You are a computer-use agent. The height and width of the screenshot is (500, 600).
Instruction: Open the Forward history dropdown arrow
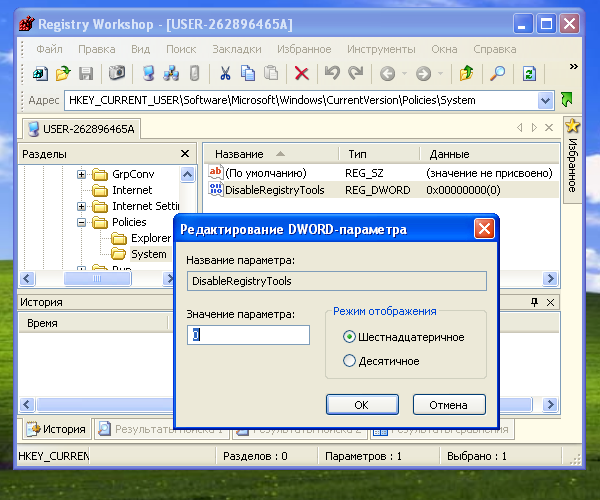click(440, 73)
